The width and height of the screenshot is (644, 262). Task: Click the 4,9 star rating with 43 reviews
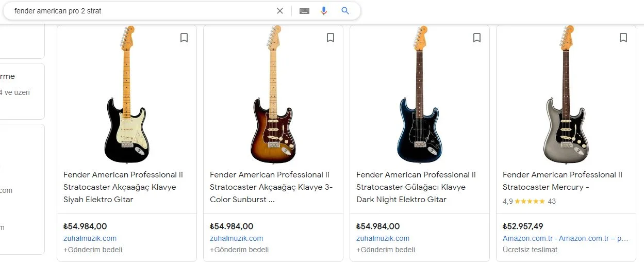click(x=529, y=201)
